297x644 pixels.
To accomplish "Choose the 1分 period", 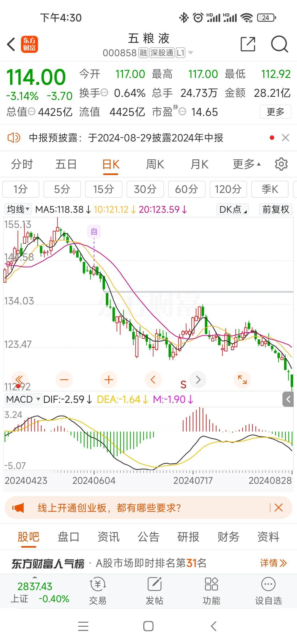I will 21,189.
